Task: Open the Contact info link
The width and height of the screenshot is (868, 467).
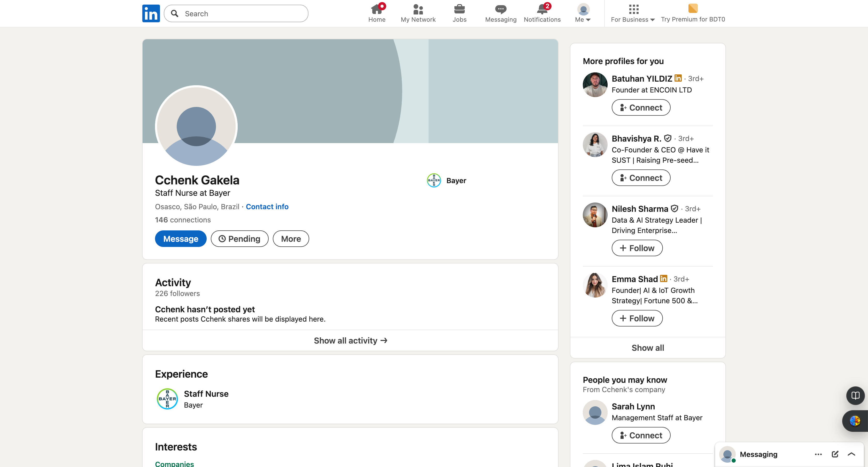Action: 267,207
